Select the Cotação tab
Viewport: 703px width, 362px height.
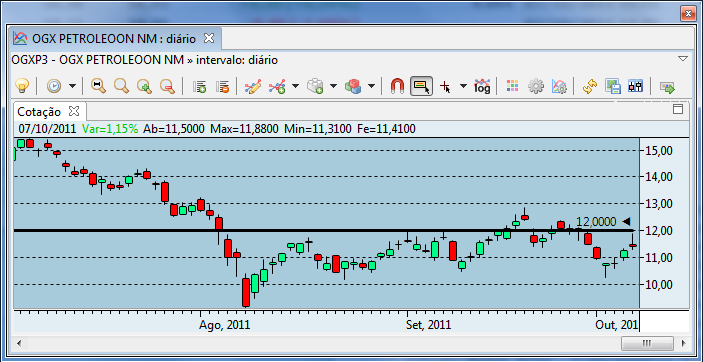(39, 111)
